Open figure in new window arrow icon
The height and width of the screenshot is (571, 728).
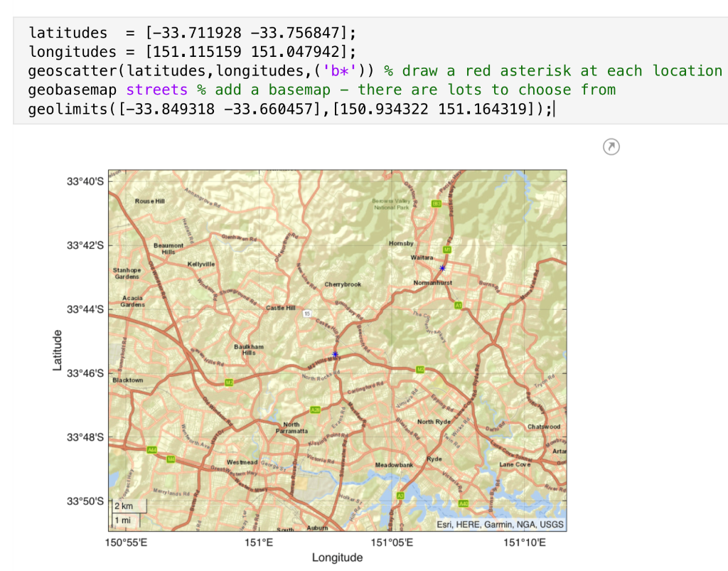click(x=611, y=146)
